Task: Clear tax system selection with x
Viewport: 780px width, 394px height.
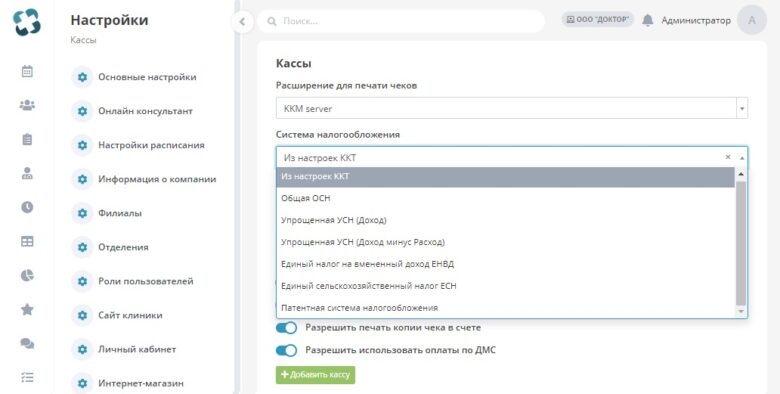Action: point(728,157)
